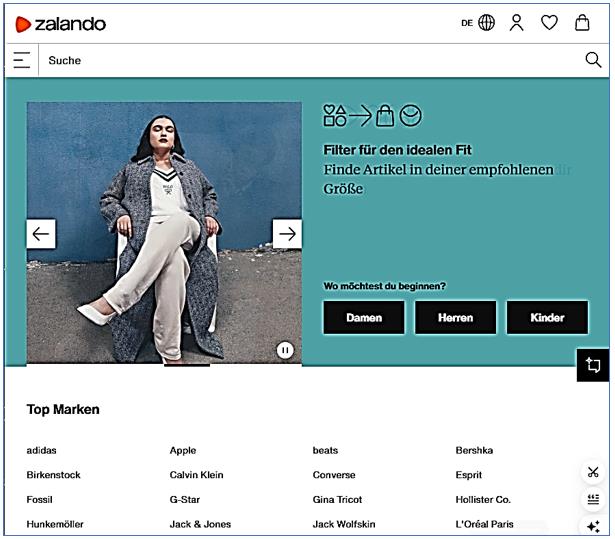Advance to next carousel slide
The image size is (615, 539).
click(x=287, y=234)
